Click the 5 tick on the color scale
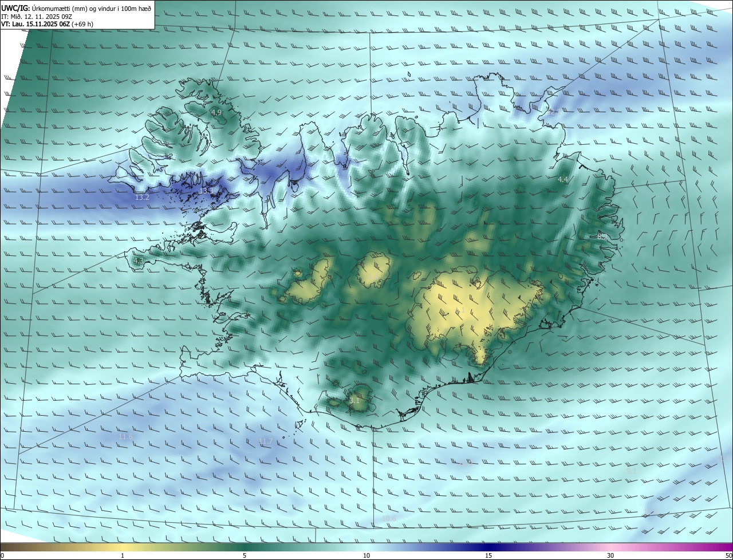Image resolution: width=733 pixels, height=560 pixels. pyautogui.click(x=245, y=555)
